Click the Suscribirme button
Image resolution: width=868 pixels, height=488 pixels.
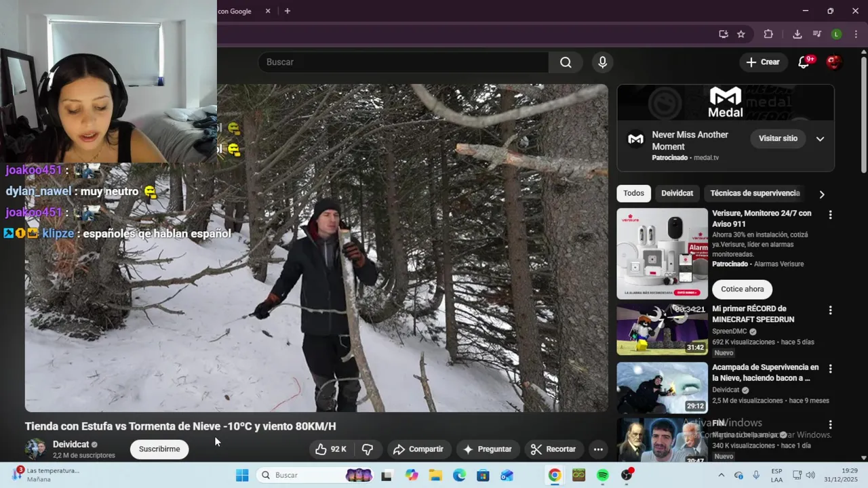[159, 449]
